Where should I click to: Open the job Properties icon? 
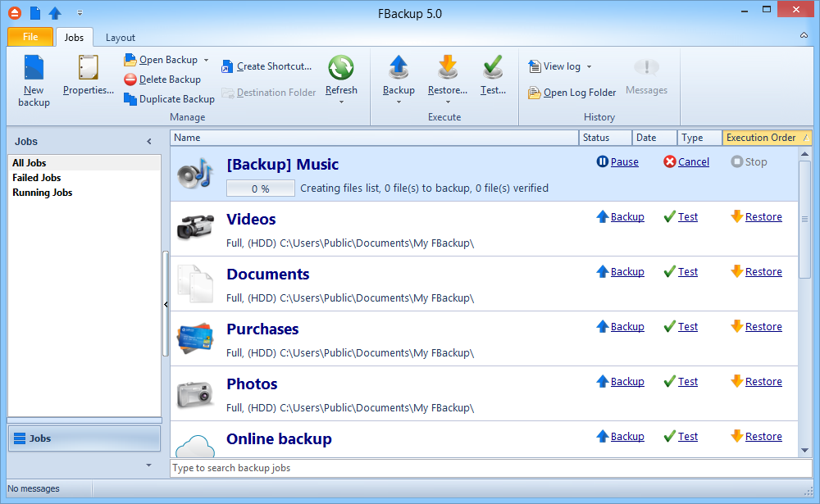[x=88, y=68]
